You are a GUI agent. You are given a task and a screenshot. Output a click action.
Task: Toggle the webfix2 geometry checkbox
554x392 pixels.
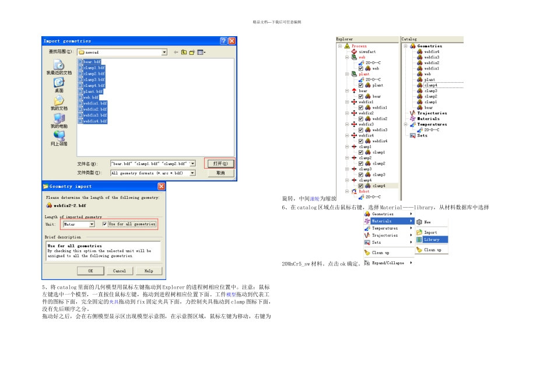(361, 119)
